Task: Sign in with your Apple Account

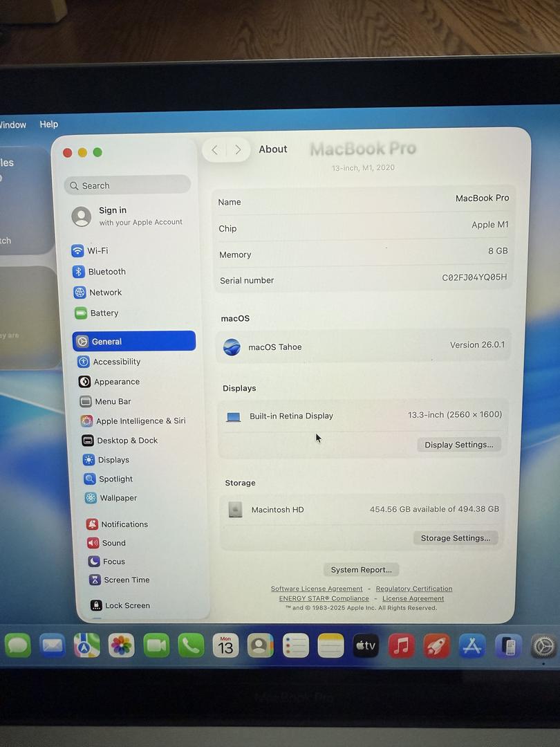Action: 127,216
